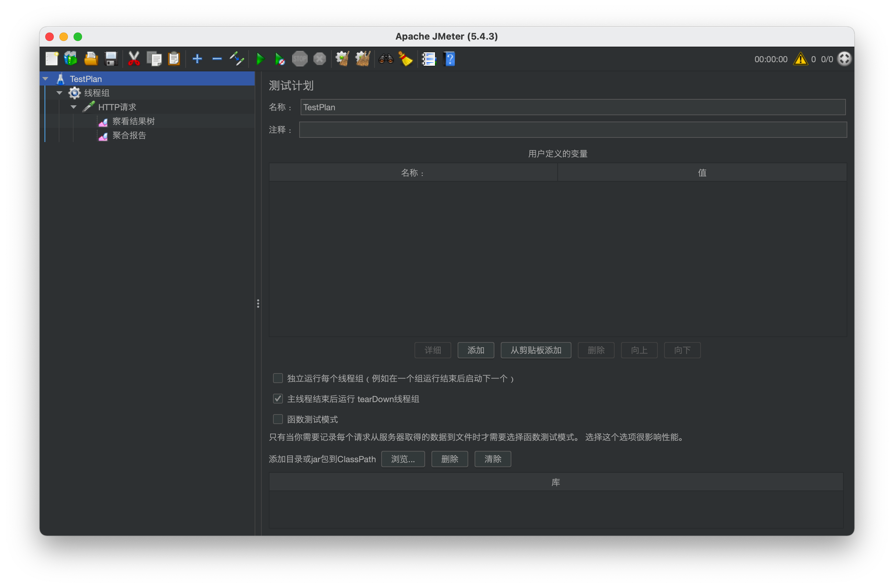Collapse the HTTP请求 tree node
The width and height of the screenshot is (894, 588).
click(x=74, y=107)
